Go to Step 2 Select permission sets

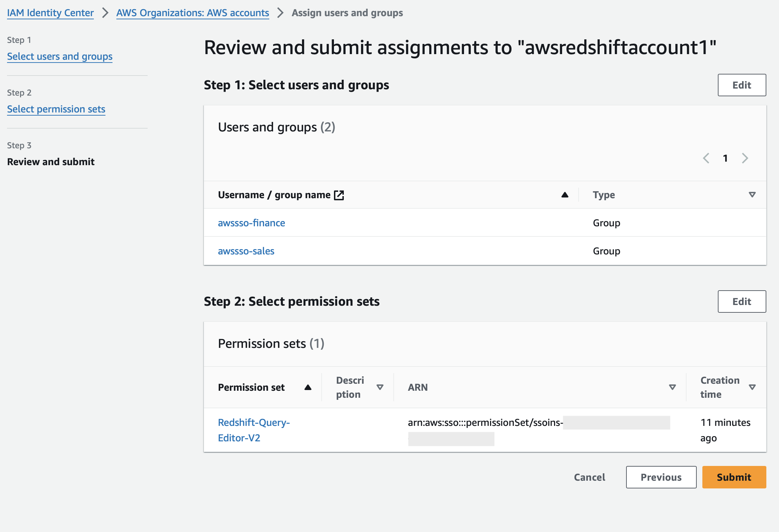56,109
